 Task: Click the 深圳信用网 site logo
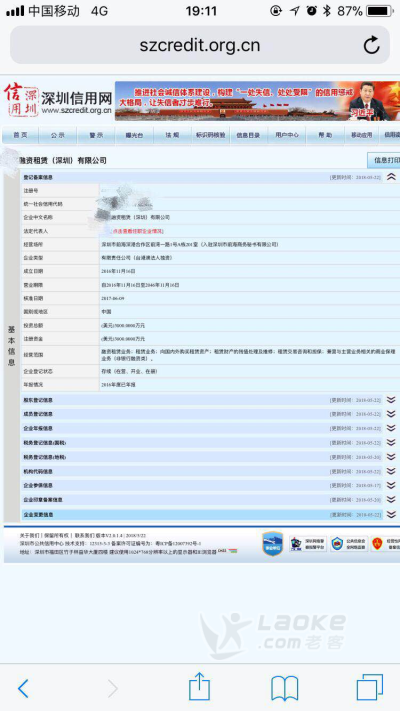58,100
